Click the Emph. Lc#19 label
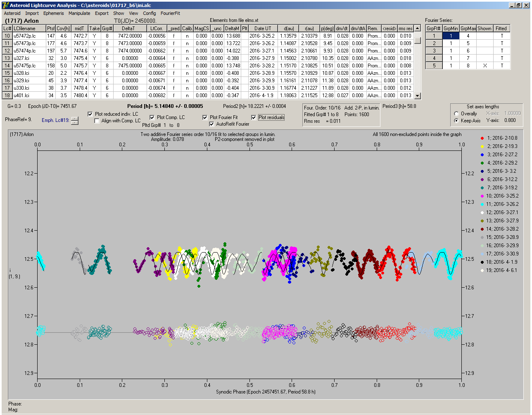This screenshot has width=532, height=415. [55, 120]
